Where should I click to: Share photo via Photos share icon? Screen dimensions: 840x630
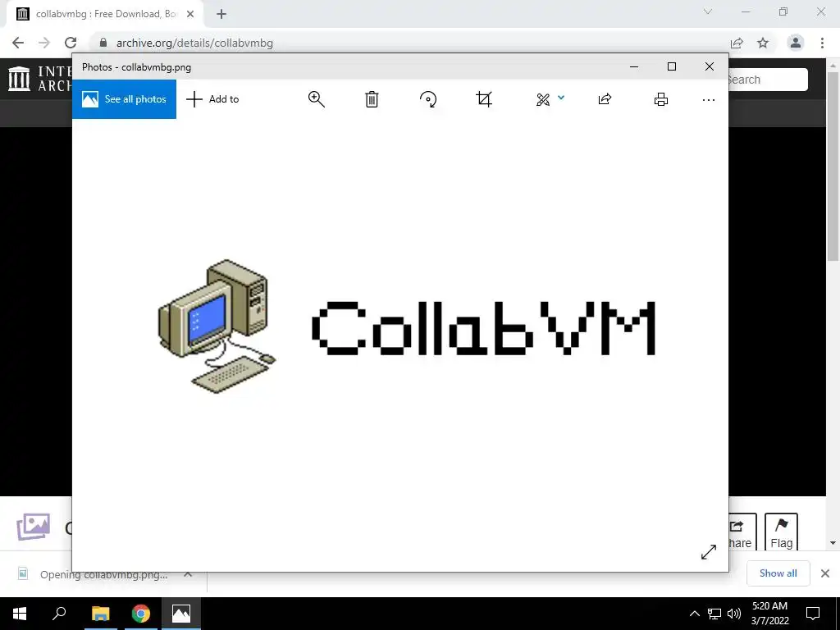pyautogui.click(x=605, y=99)
